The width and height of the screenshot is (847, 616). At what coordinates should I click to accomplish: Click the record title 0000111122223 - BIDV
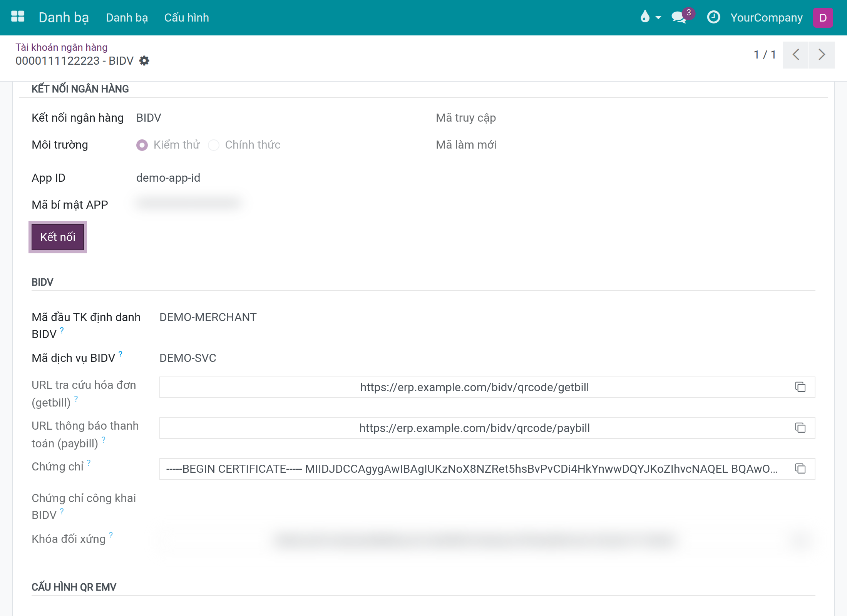(x=74, y=61)
